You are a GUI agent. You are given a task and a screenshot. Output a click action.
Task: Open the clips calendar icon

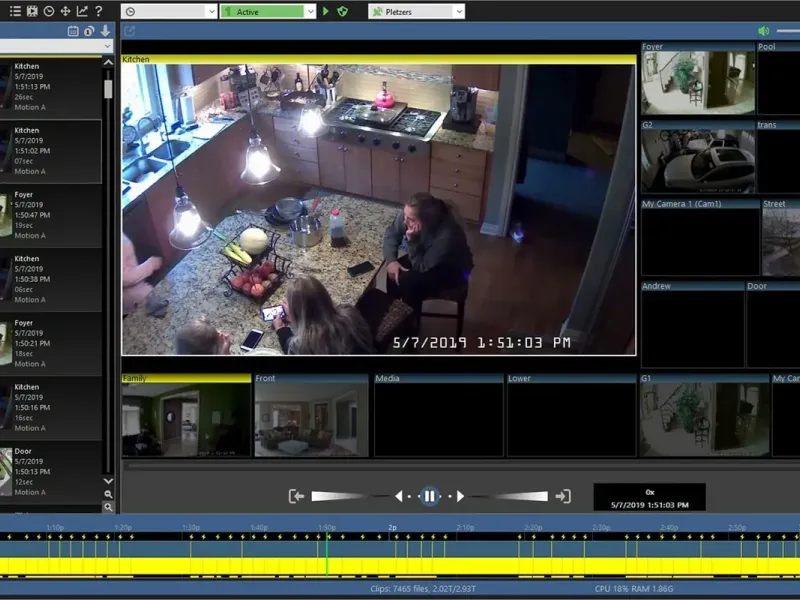pos(73,31)
